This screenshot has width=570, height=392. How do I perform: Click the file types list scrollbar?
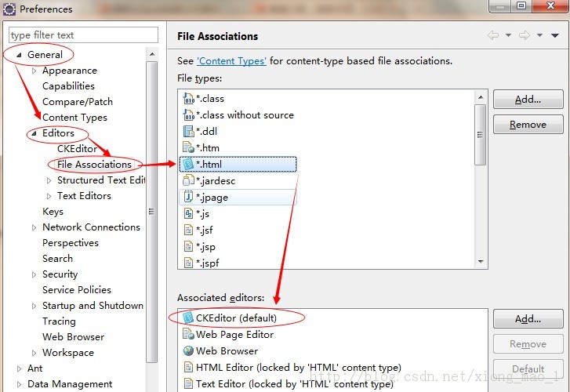pyautogui.click(x=481, y=133)
